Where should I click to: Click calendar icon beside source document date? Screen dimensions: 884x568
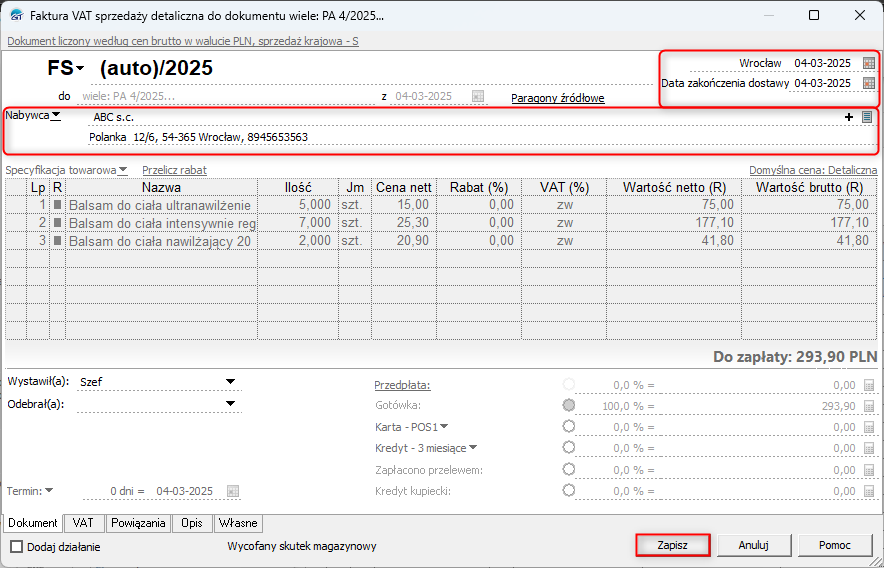[478, 96]
